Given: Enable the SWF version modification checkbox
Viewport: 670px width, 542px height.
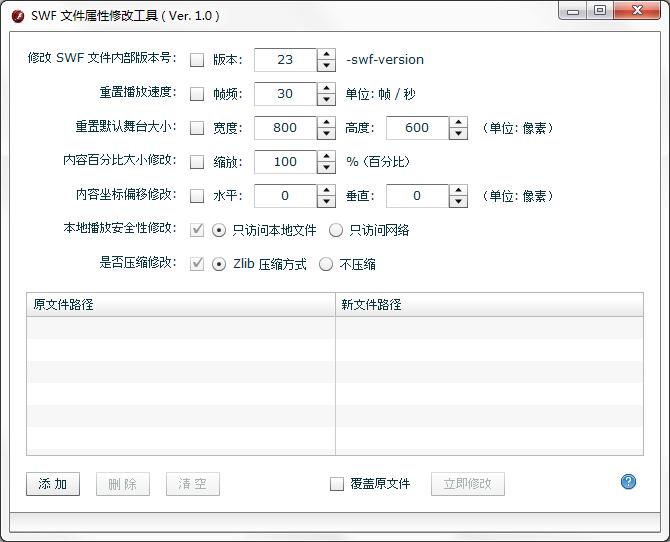Looking at the screenshot, I should (x=197, y=59).
